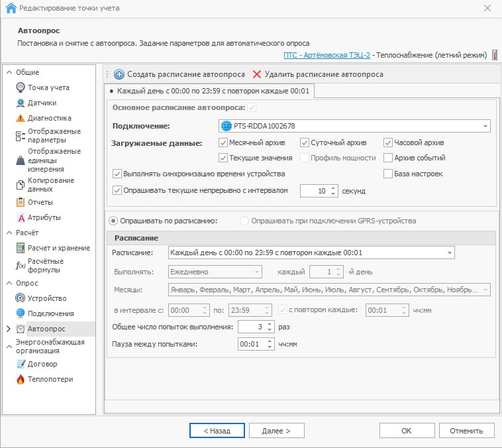Click the Устройство gauge icon
Screen dimensions: 502x448
[x=21, y=298]
